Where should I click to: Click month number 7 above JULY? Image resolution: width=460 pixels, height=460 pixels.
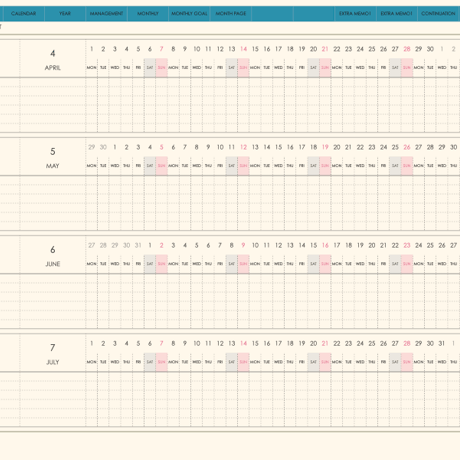tap(53, 348)
